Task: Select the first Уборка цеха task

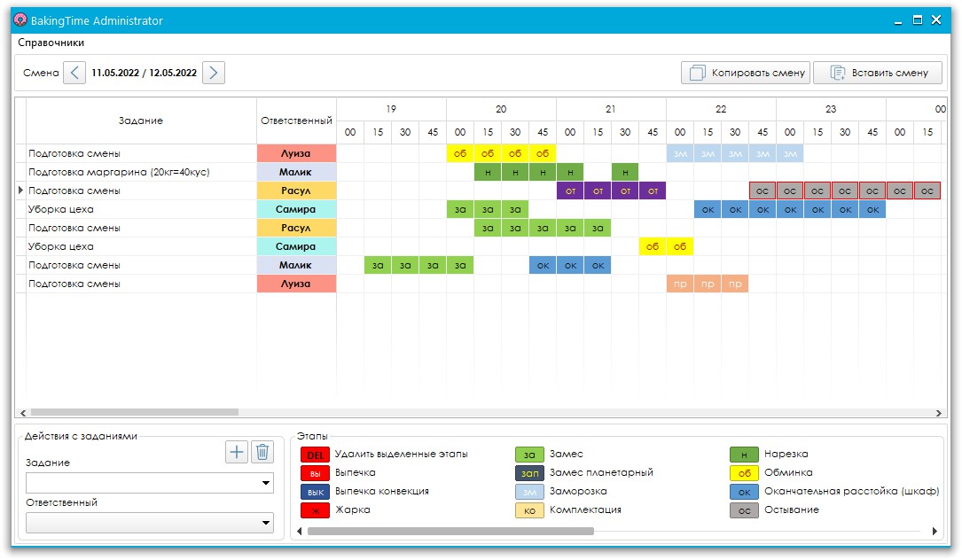Action: pos(141,209)
